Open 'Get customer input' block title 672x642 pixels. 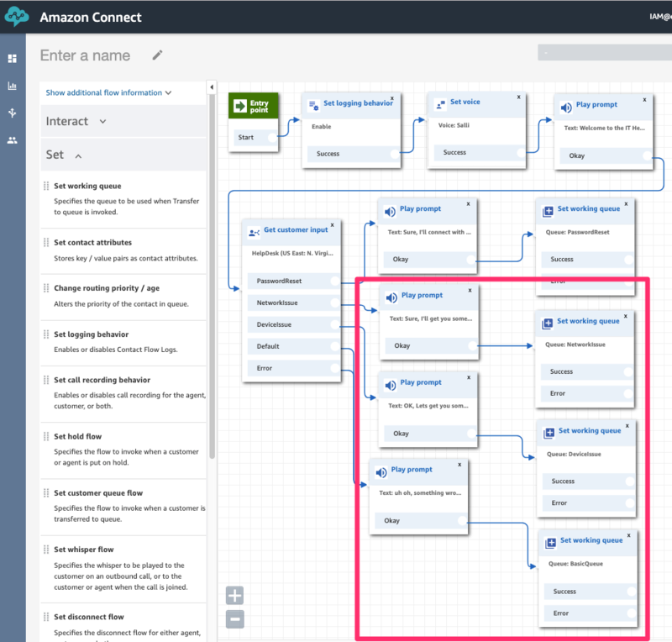tap(296, 230)
